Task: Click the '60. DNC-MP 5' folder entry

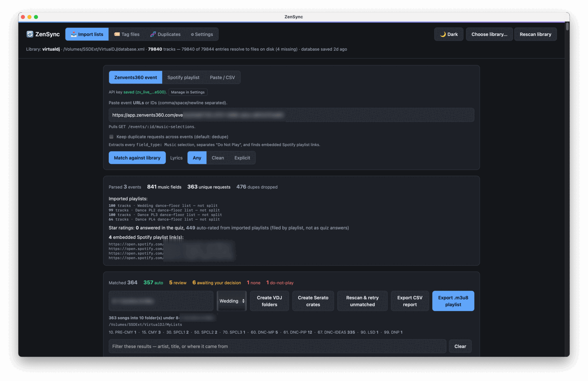Action: coord(264,332)
